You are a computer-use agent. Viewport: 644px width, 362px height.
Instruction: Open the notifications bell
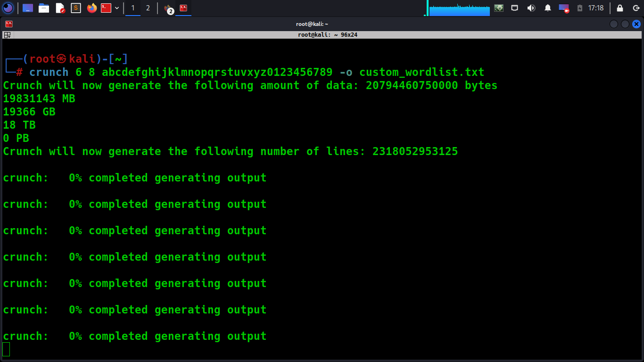[x=547, y=8]
